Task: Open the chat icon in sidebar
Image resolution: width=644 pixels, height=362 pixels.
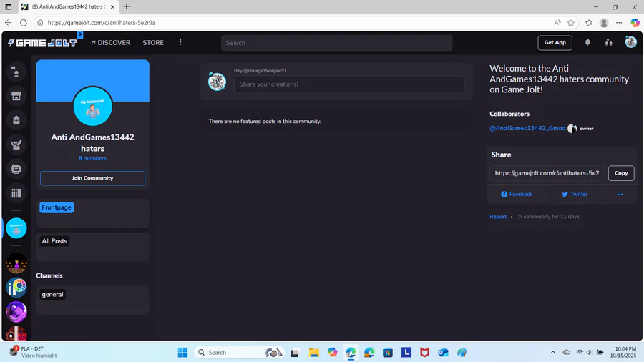Action: (x=16, y=72)
